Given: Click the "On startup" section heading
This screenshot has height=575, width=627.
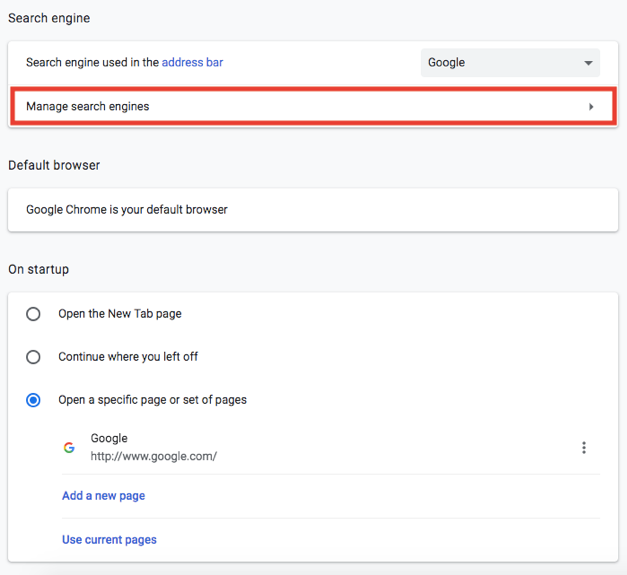Looking at the screenshot, I should (38, 269).
